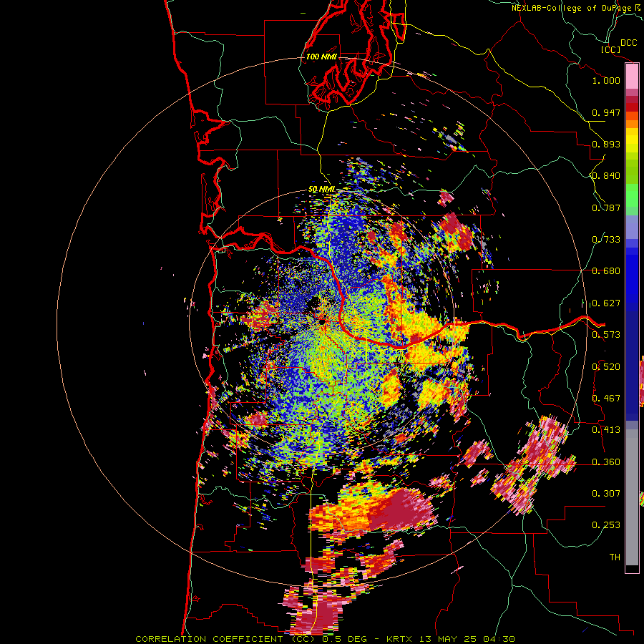Click the 0.307 scale value

(606, 494)
